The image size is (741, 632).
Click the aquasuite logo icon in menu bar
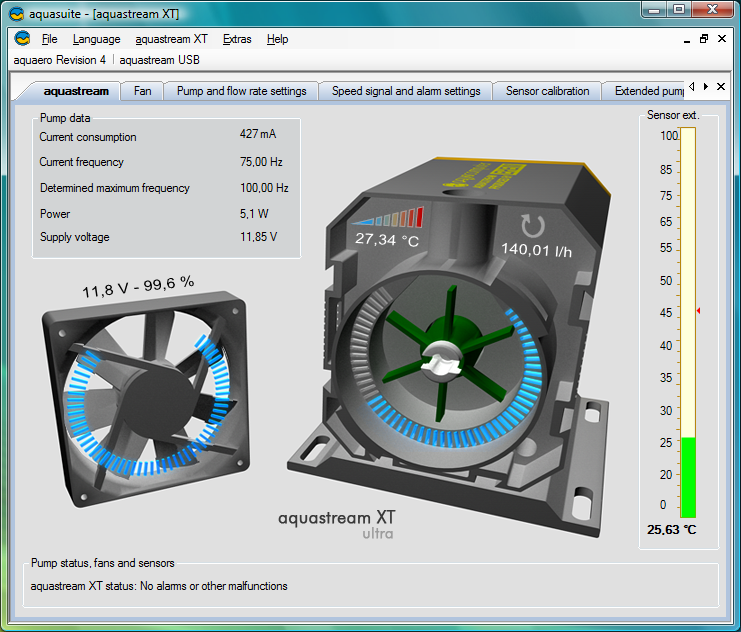[x=22, y=38]
